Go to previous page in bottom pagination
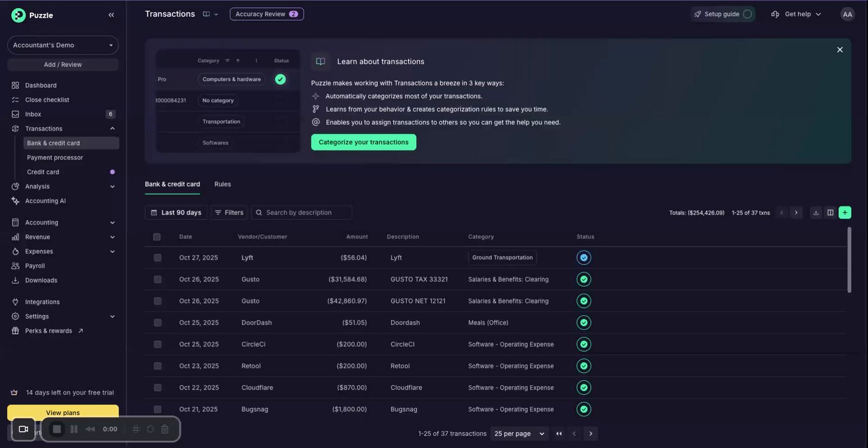The height and width of the screenshot is (448, 868). [575, 434]
